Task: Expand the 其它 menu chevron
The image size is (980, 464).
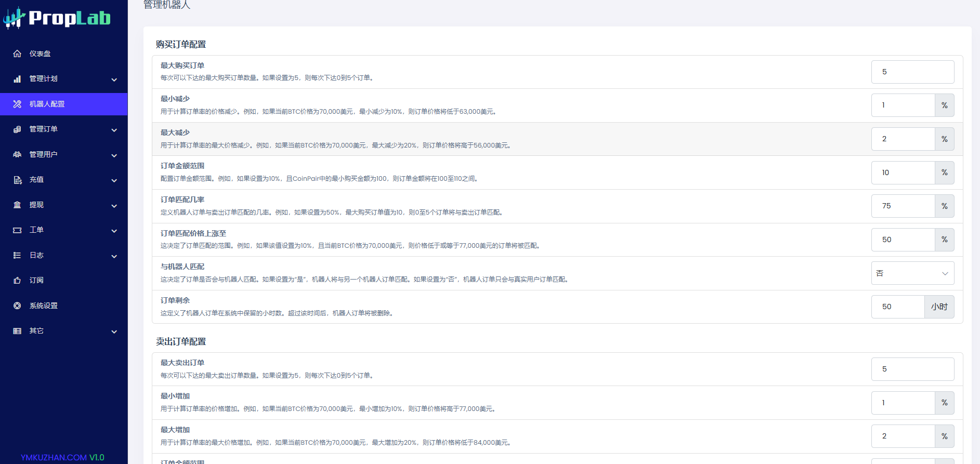Action: (x=114, y=332)
